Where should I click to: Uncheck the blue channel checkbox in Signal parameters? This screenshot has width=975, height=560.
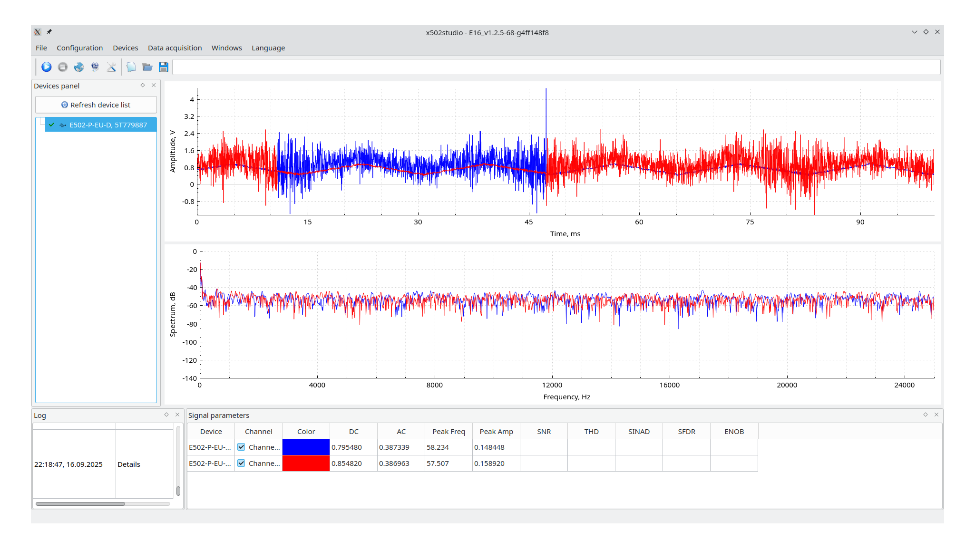click(241, 447)
